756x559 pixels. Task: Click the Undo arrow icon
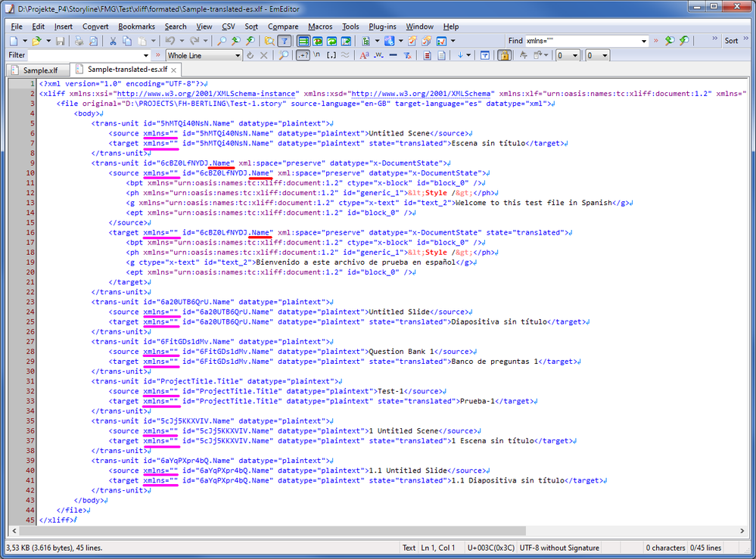[x=170, y=41]
